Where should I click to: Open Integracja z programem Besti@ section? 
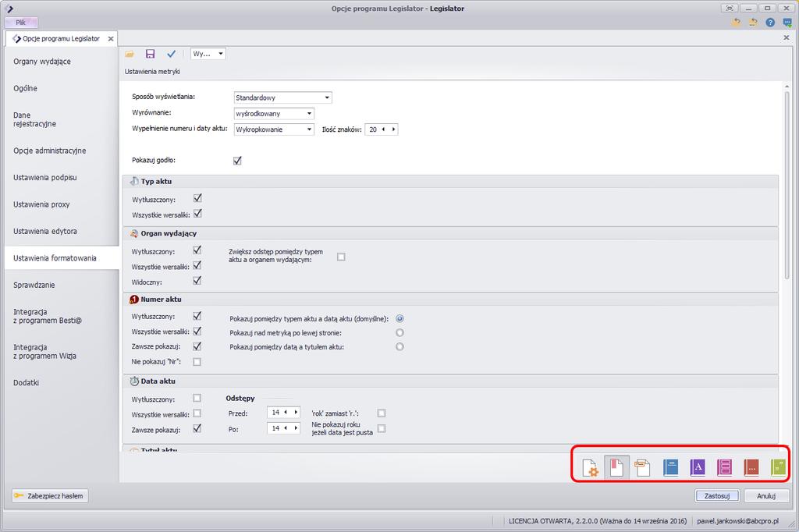(48, 317)
